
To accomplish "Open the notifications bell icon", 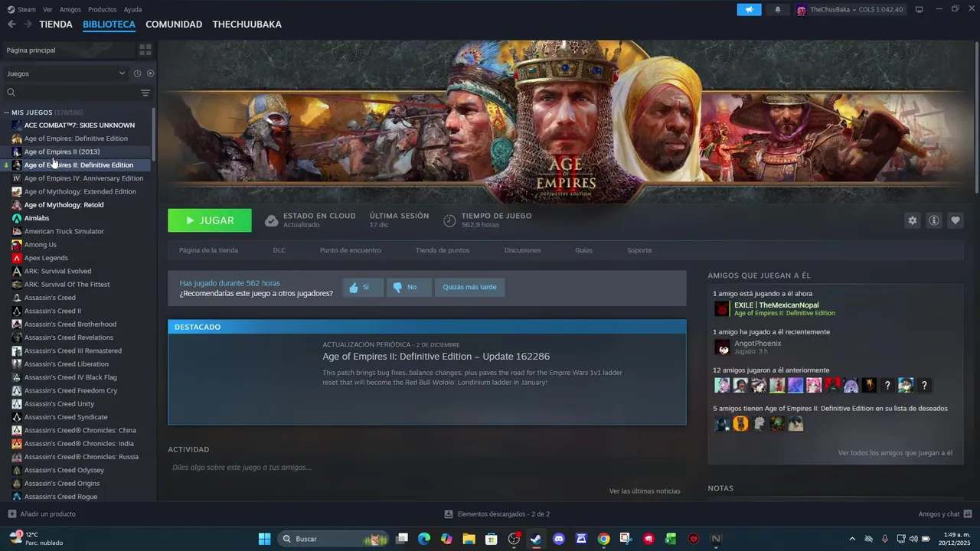I will [778, 9].
